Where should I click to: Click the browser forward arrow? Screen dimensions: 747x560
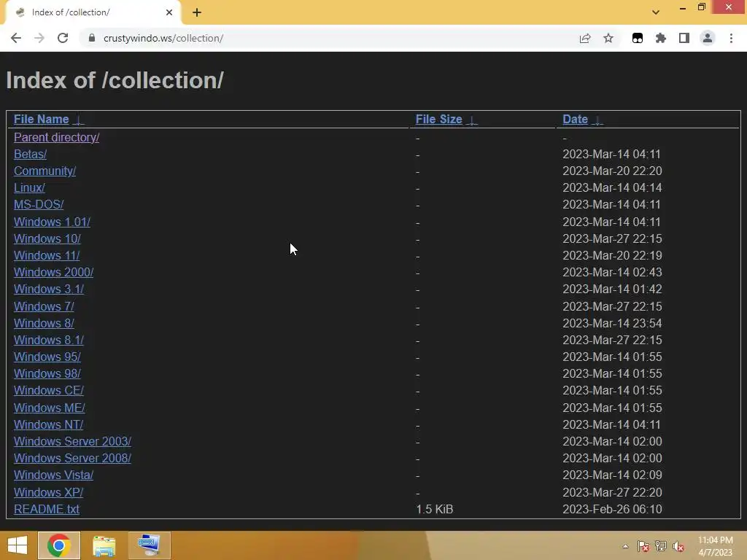click(39, 38)
